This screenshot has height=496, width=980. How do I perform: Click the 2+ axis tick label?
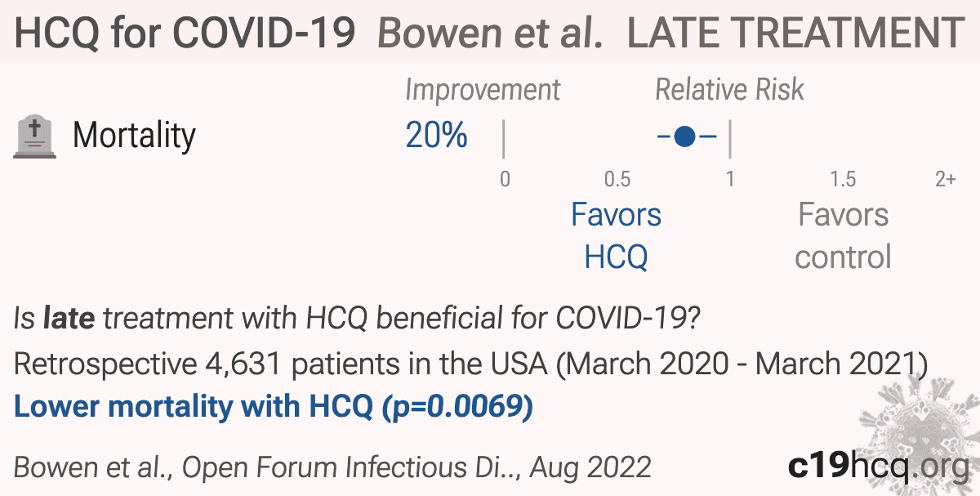tap(945, 179)
